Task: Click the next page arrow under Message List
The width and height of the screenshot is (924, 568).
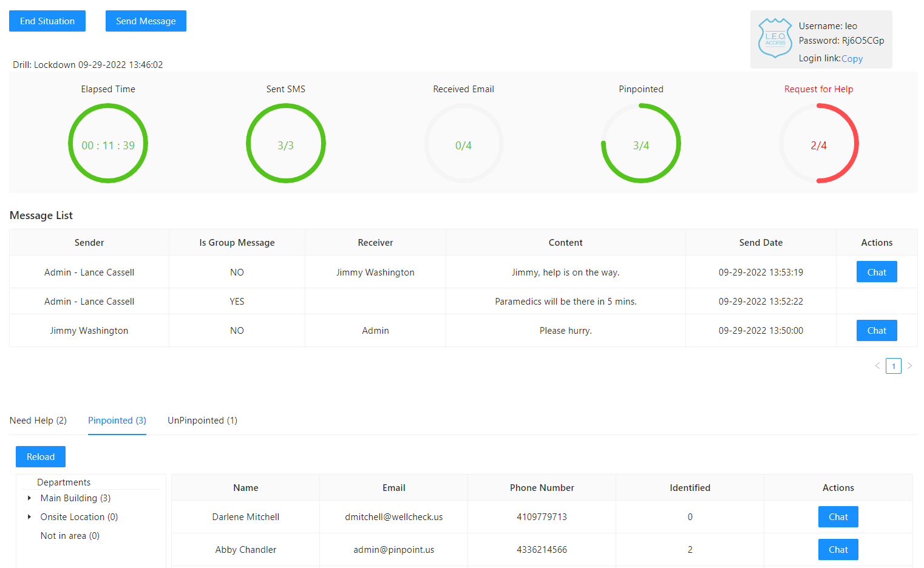Action: tap(909, 366)
